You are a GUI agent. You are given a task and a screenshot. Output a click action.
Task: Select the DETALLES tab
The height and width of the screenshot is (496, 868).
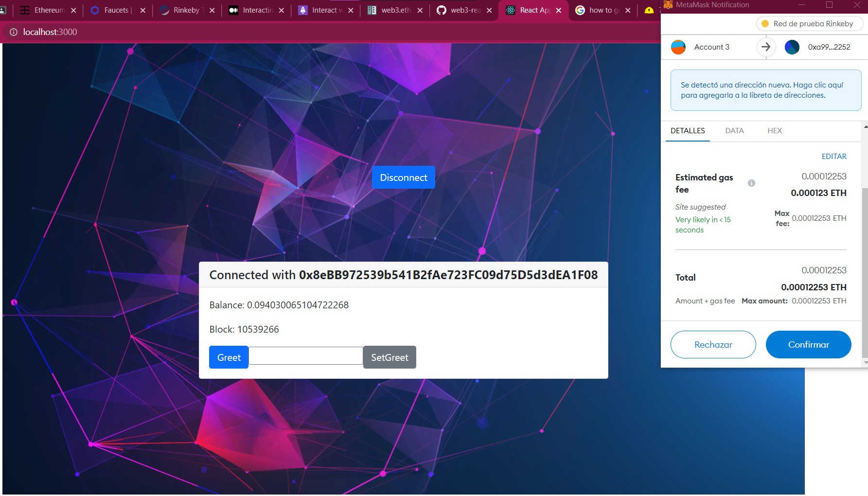pyautogui.click(x=688, y=130)
